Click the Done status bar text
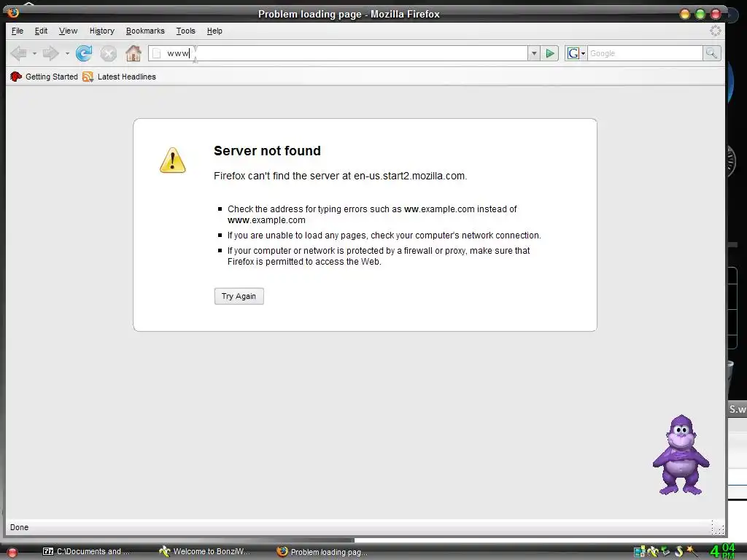747x560 pixels. tap(19, 527)
